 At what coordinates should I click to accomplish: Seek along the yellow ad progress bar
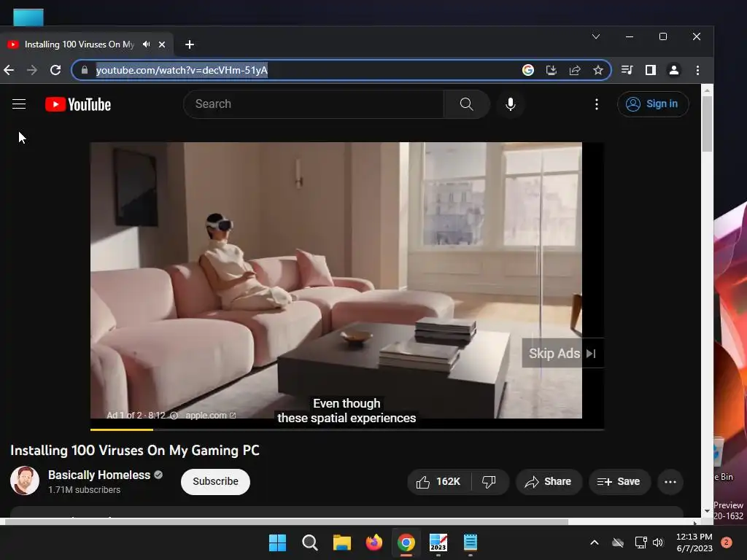347,429
